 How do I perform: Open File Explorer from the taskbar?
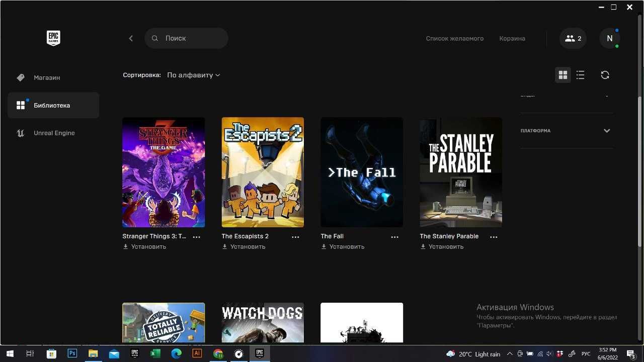pos(93,354)
